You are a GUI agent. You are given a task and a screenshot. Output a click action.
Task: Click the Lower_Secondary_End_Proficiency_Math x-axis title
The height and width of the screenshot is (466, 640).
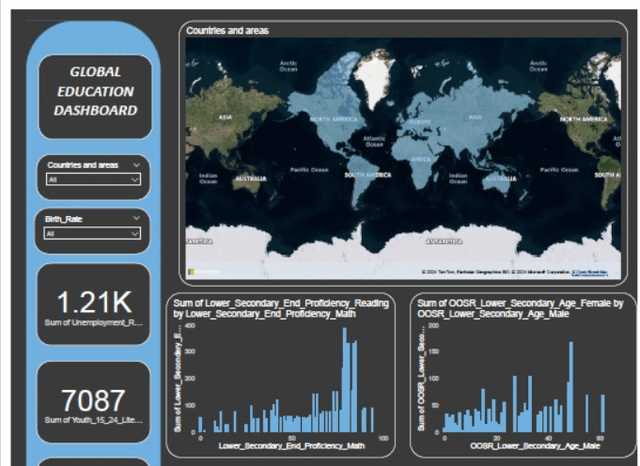pyautogui.click(x=291, y=446)
